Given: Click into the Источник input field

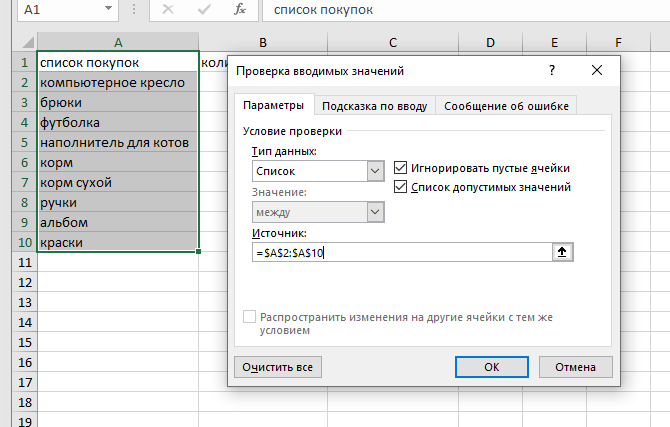Looking at the screenshot, I should (400, 253).
